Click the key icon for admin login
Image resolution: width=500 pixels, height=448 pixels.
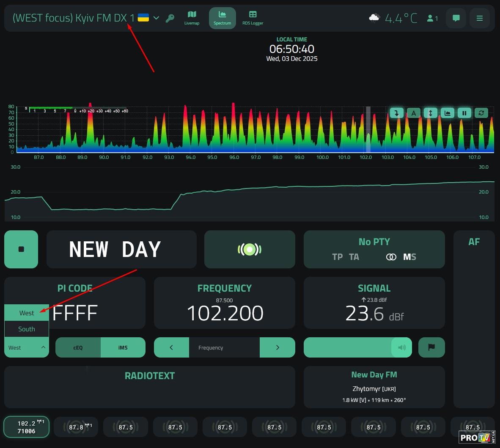point(170,18)
